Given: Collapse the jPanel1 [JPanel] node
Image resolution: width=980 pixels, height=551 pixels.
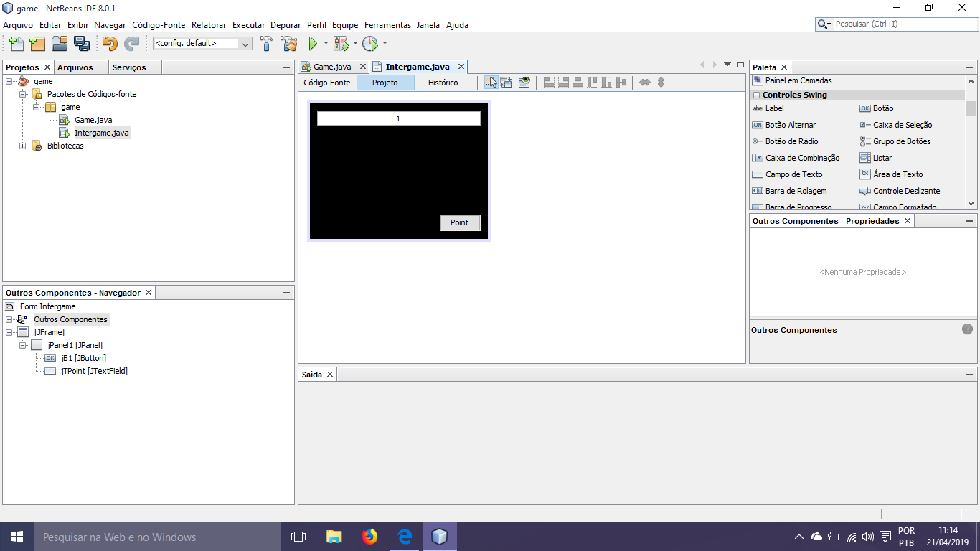Looking at the screenshot, I should click(23, 345).
